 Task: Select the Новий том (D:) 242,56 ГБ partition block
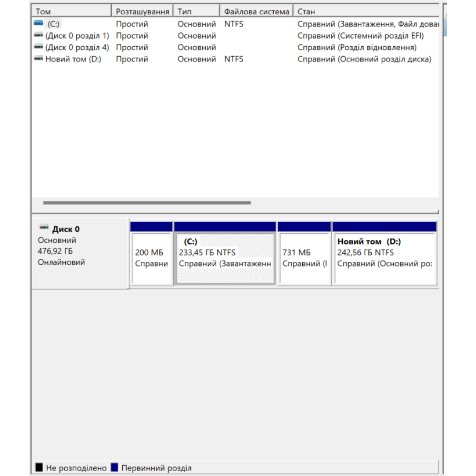click(x=385, y=258)
